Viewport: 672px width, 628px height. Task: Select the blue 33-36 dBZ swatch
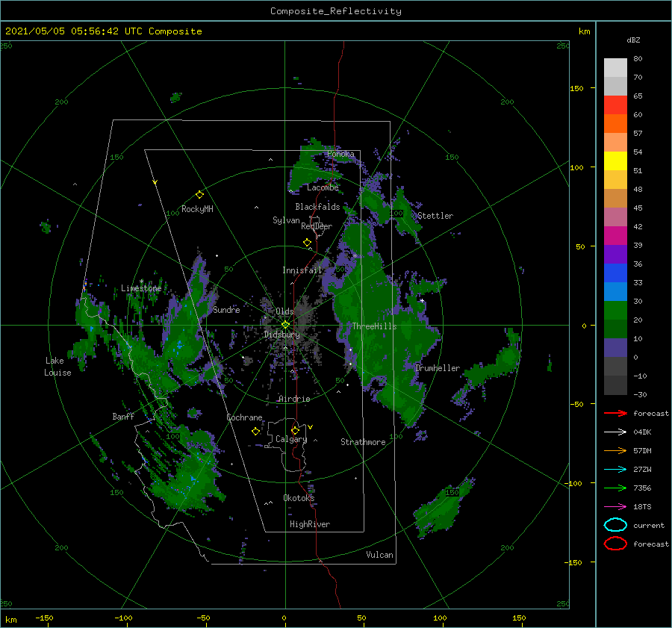pyautogui.click(x=615, y=273)
